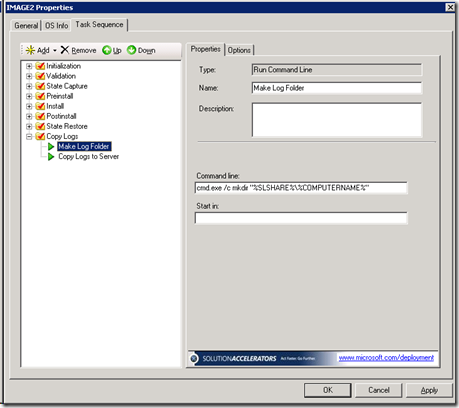The height and width of the screenshot is (408, 459).
Task: Select the Postinstall tree item
Action: point(61,116)
